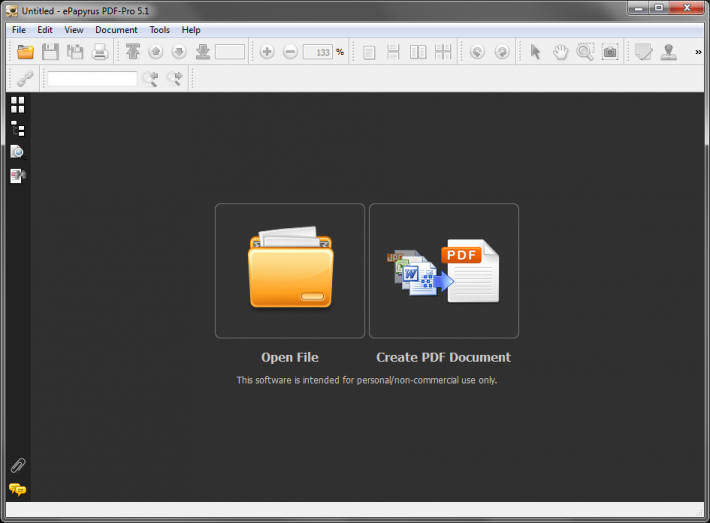The image size is (710, 523).
Task: Open the Help menu
Action: click(x=191, y=30)
